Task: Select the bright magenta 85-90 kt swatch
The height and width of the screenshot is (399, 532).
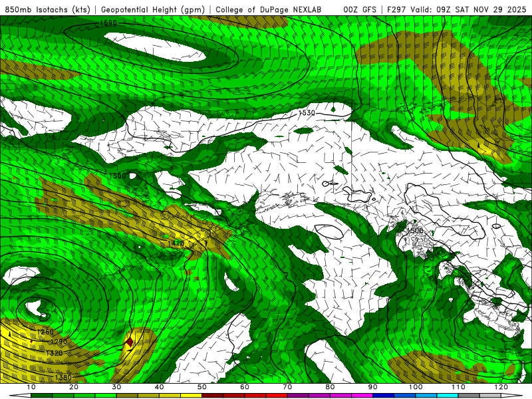Action: point(362,396)
